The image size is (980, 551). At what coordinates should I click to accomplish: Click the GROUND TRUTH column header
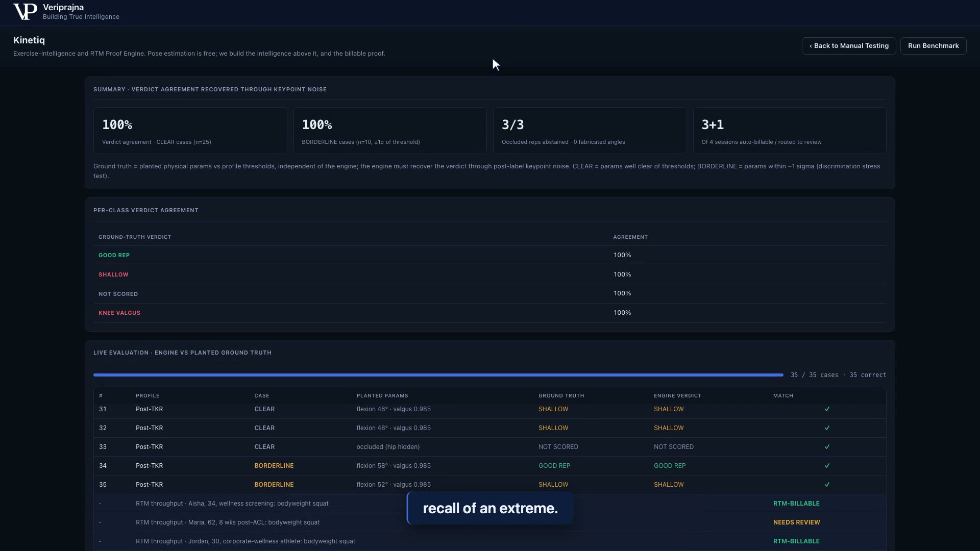561,396
